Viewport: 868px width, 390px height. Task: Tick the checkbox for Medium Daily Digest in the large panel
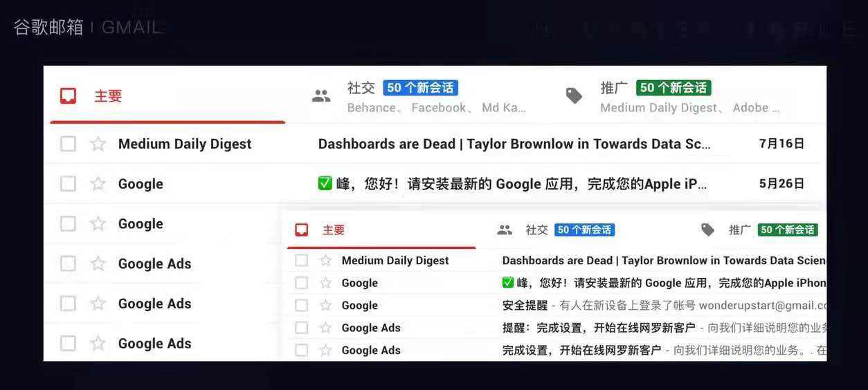(x=68, y=144)
